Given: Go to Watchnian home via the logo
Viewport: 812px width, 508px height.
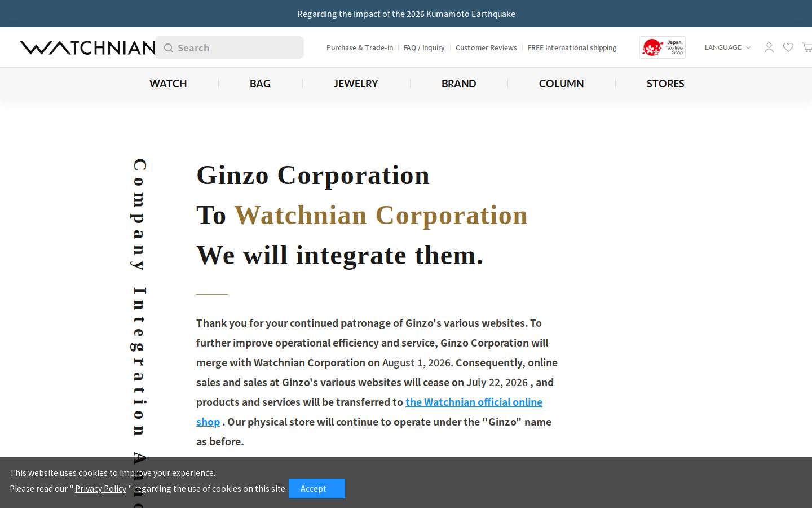Looking at the screenshot, I should 87,47.
